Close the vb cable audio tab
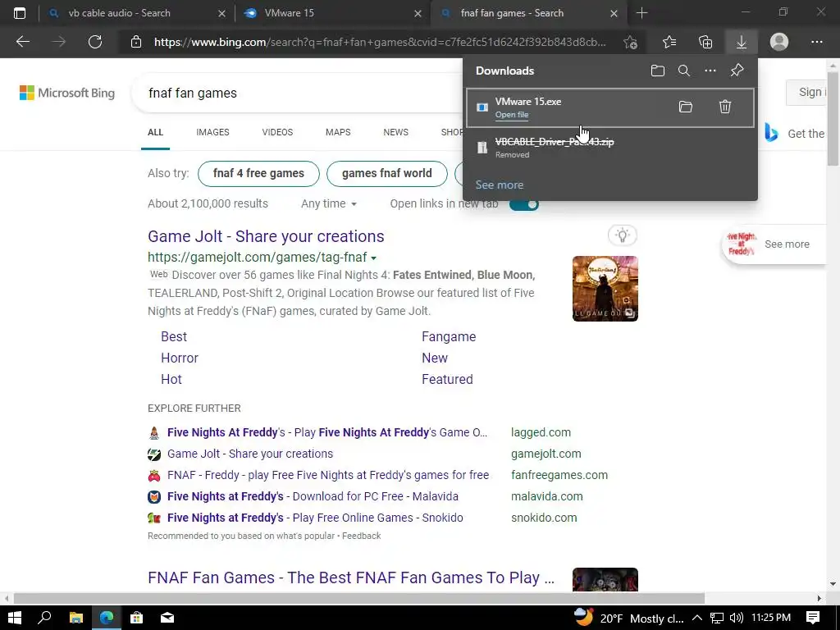 221,13
